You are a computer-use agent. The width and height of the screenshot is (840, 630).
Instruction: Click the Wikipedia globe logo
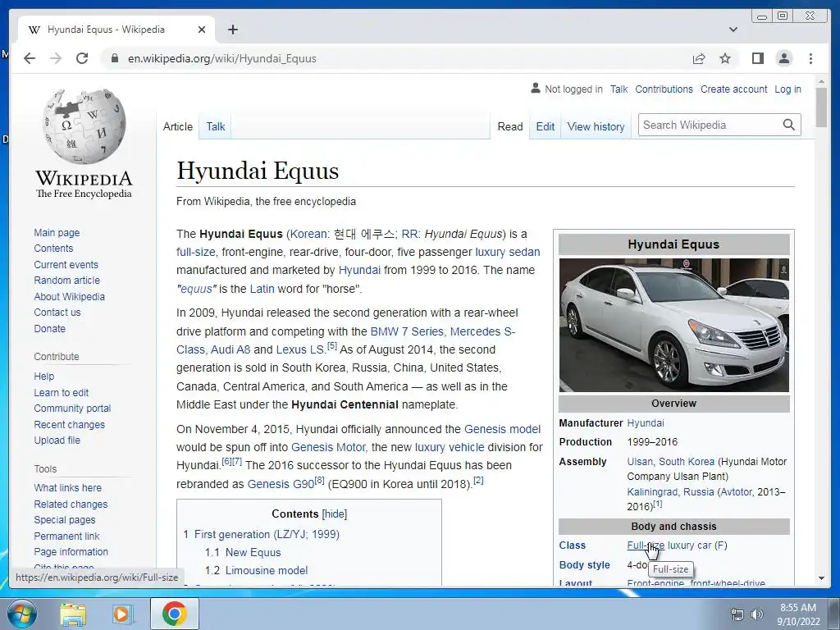(84, 126)
